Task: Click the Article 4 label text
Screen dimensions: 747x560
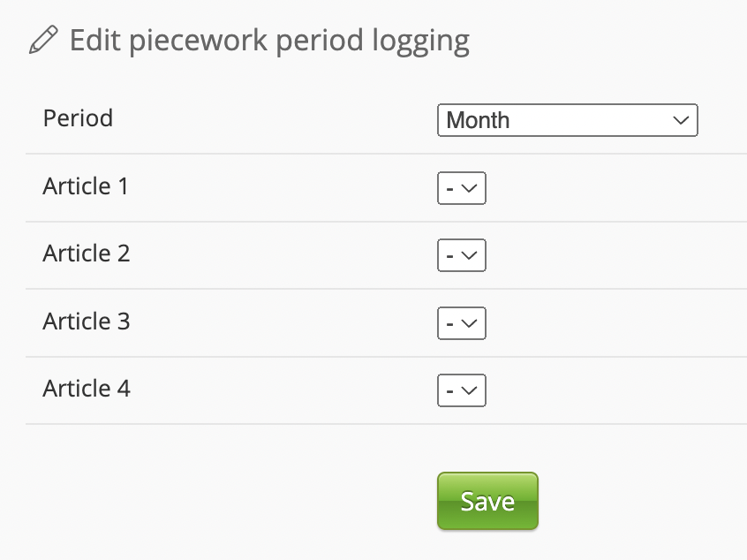Action: point(87,389)
